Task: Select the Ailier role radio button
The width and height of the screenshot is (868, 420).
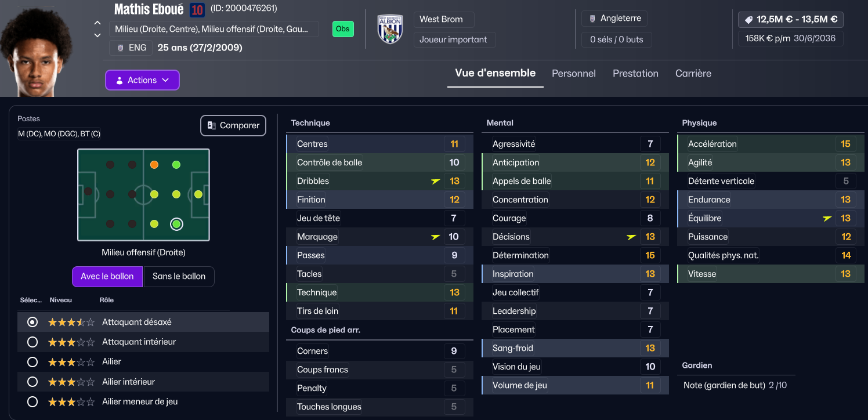Action: click(32, 362)
